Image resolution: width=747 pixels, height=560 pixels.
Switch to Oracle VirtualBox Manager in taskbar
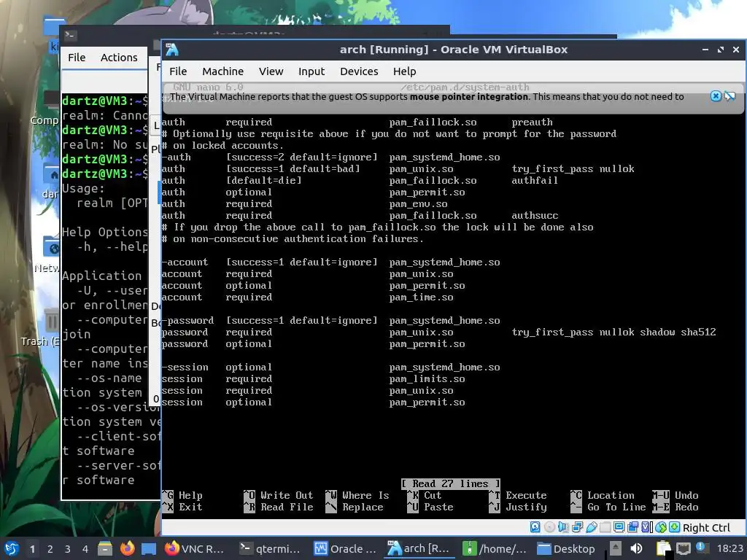[345, 548]
